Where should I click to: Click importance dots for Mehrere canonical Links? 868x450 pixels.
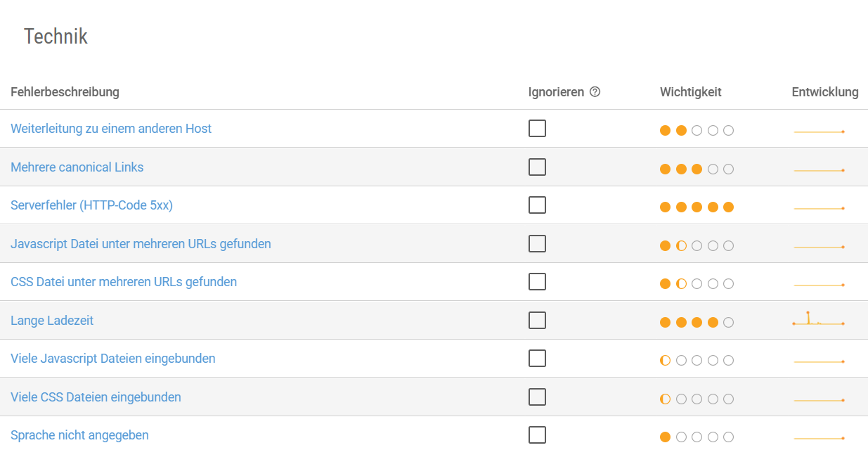coord(697,169)
